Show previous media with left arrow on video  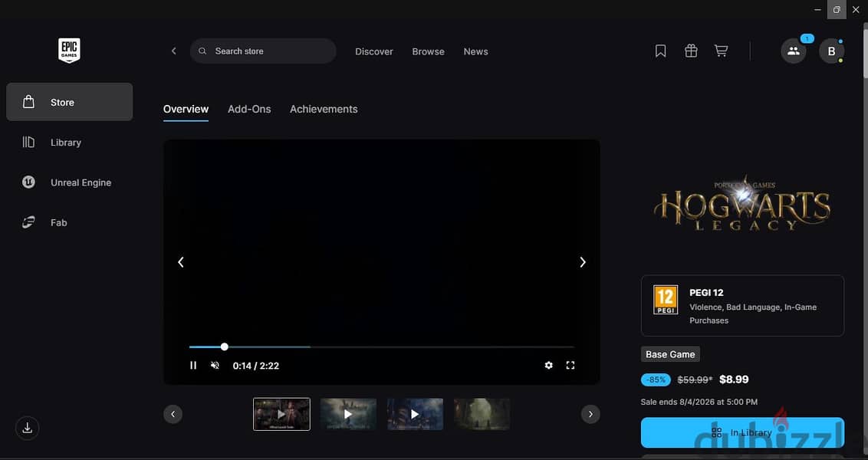click(x=180, y=262)
